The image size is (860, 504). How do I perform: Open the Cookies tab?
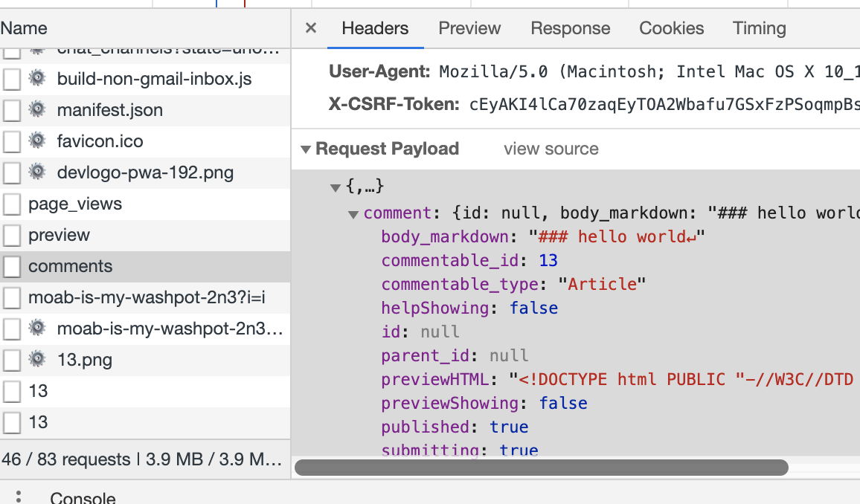pos(671,28)
